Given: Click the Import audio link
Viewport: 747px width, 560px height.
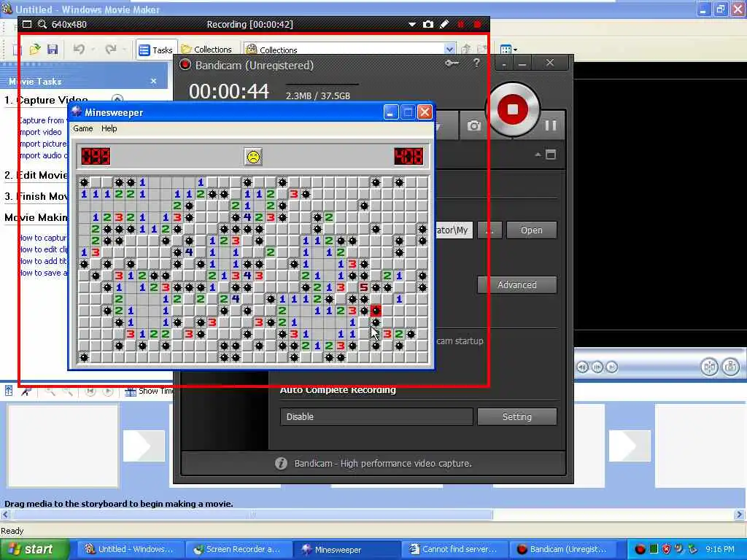Looking at the screenshot, I should (43, 155).
